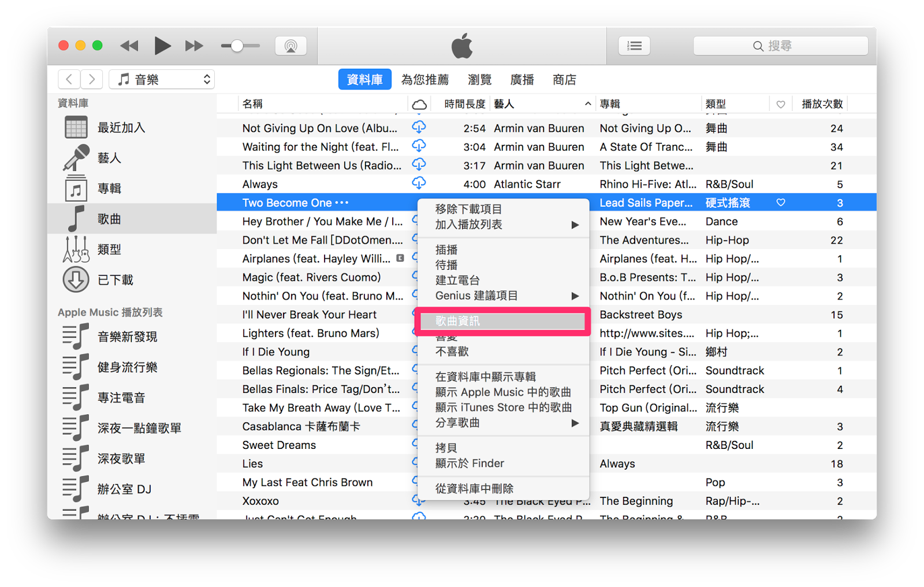Open 最近加入 in the sidebar
Screen dimensions: 924x587
pos(132,128)
